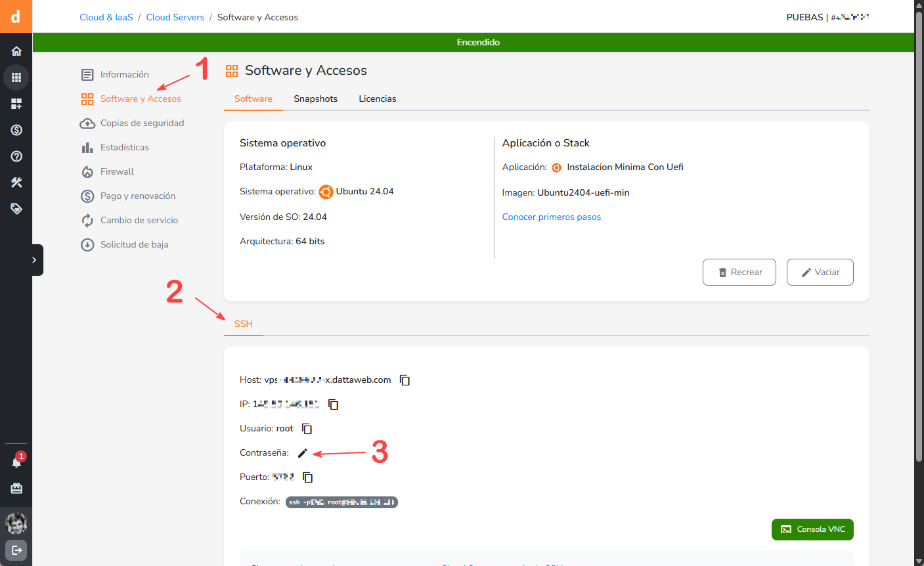Image resolution: width=924 pixels, height=566 pixels.
Task: Click the Ubuntu 24.04 logo icon
Action: (326, 192)
